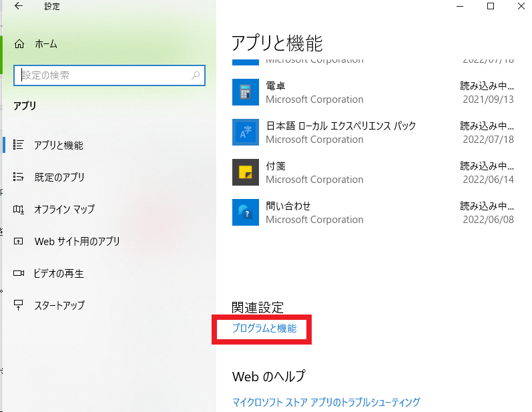Click the back arrow in Settings header

click(19, 6)
